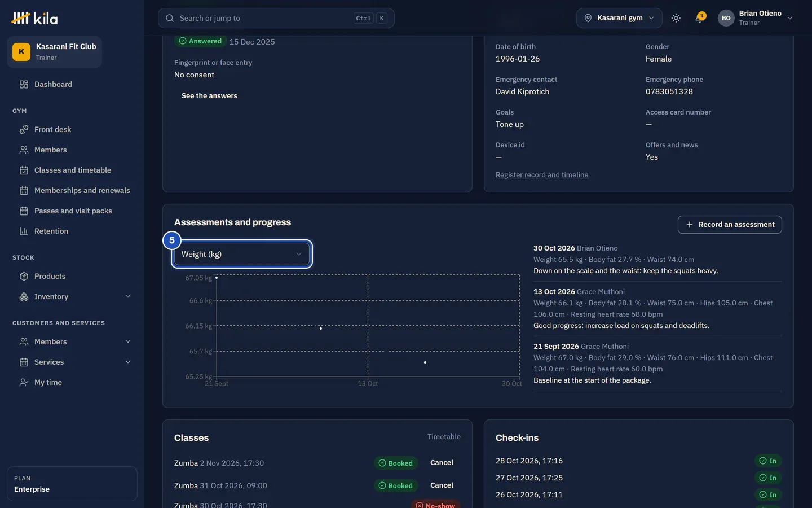Image resolution: width=812 pixels, height=508 pixels.
Task: Click the Retention chart icon
Action: 24,231
